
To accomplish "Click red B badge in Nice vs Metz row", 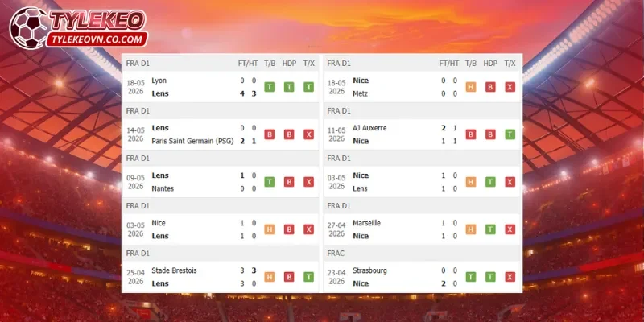I will 490,87.
